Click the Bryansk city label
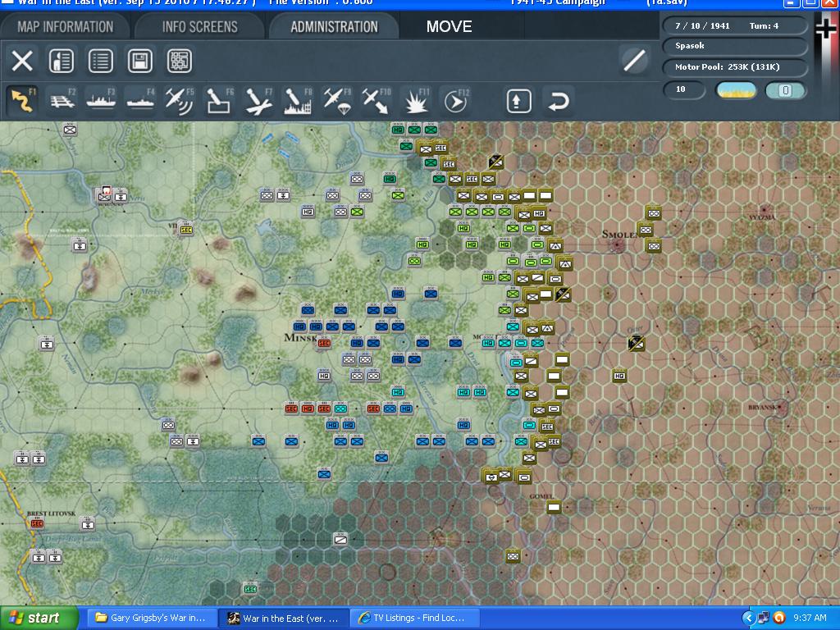 (764, 408)
